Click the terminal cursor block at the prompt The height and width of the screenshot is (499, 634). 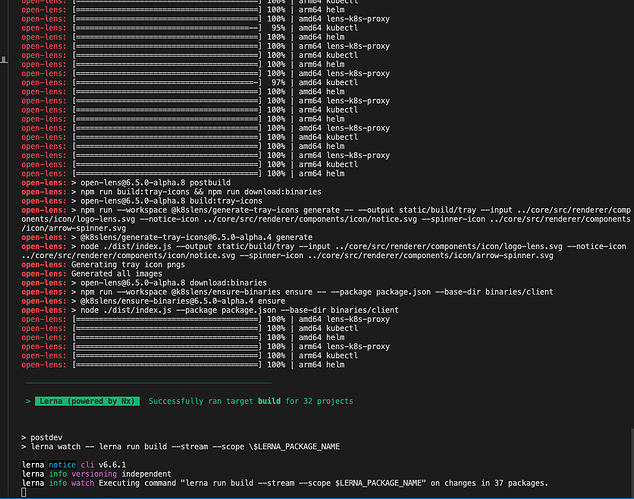[x=23, y=492]
